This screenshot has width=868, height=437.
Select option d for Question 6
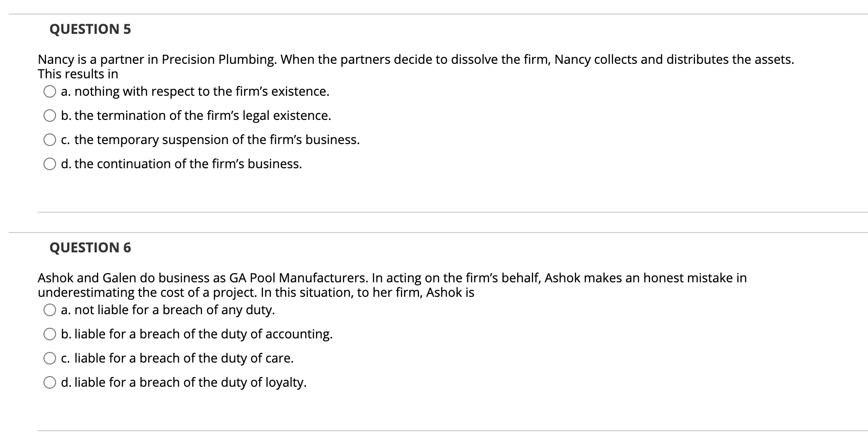point(50,382)
